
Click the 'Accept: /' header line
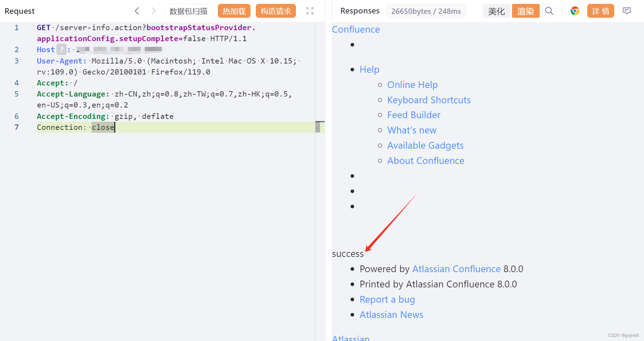pos(57,83)
